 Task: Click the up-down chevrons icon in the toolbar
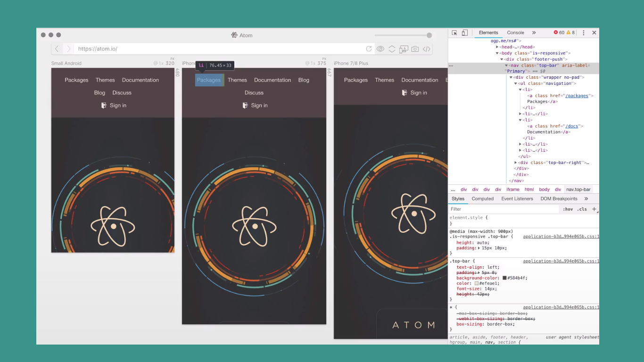pos(392,49)
